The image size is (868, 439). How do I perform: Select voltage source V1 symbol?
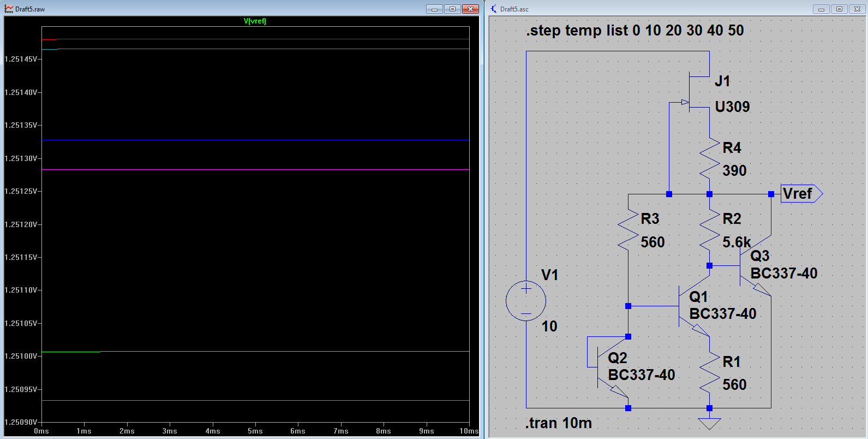coord(525,300)
